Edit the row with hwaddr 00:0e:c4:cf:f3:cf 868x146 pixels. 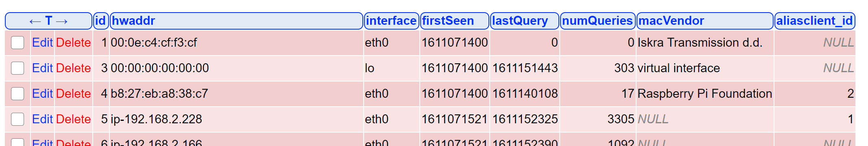[x=42, y=43]
